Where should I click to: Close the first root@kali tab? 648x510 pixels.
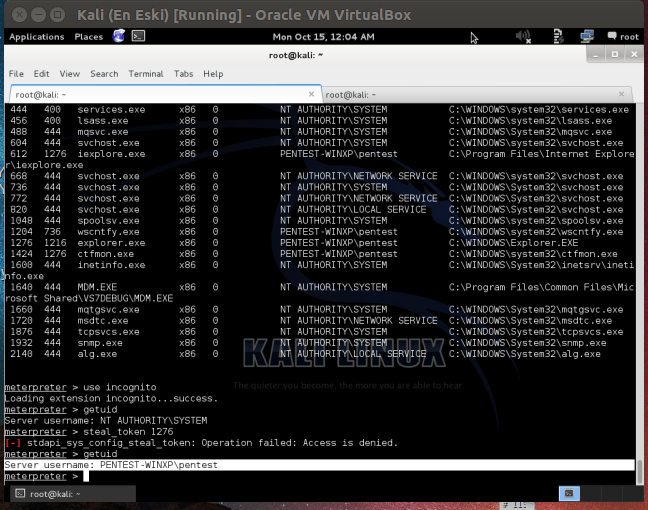pos(311,94)
